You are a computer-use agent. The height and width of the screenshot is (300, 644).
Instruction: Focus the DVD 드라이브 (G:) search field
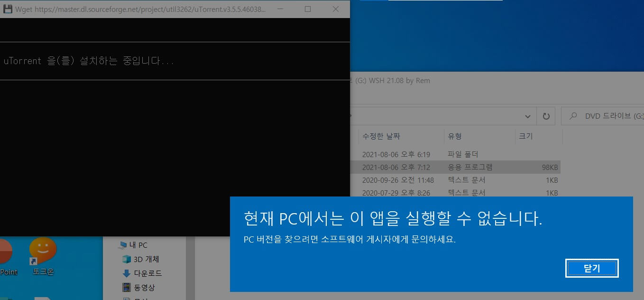[x=602, y=116]
